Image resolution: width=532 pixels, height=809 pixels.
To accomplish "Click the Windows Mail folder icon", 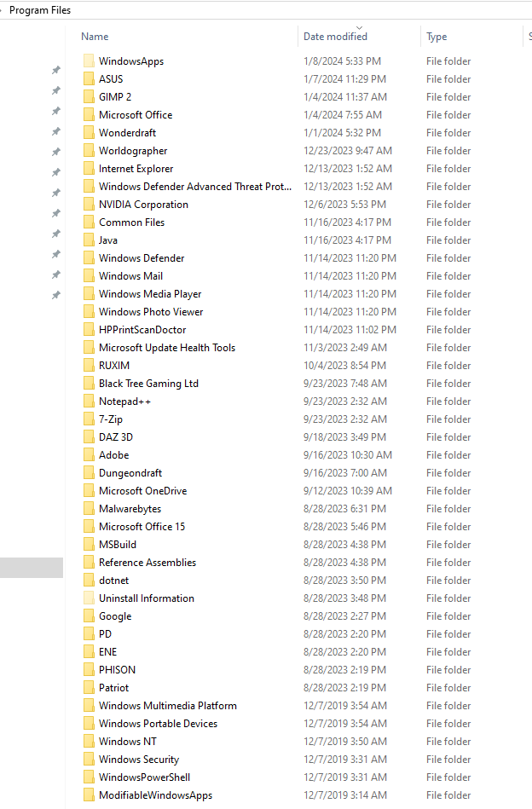I will (x=89, y=276).
